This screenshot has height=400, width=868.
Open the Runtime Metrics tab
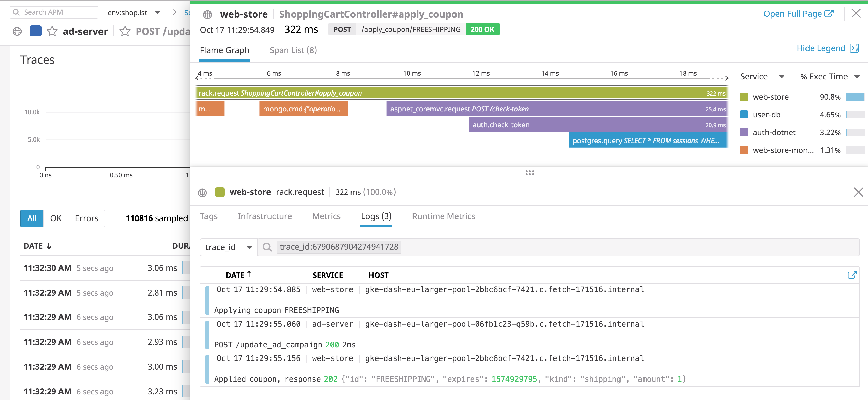(x=443, y=216)
